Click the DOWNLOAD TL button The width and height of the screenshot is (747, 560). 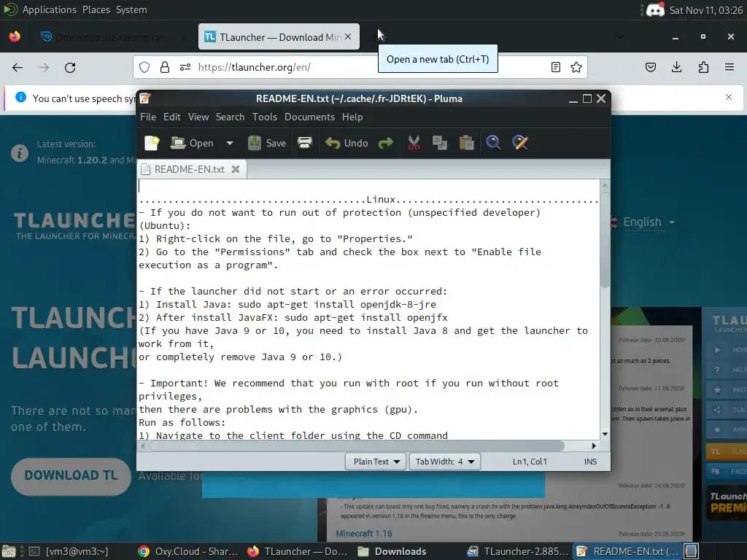pyautogui.click(x=71, y=475)
